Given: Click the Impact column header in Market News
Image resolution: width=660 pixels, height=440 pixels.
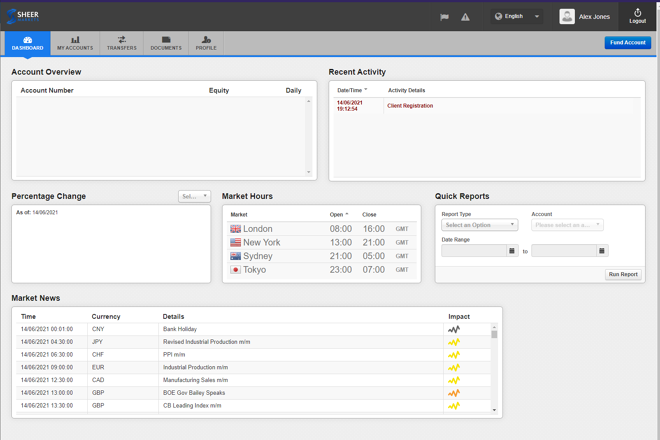Looking at the screenshot, I should [459, 317].
